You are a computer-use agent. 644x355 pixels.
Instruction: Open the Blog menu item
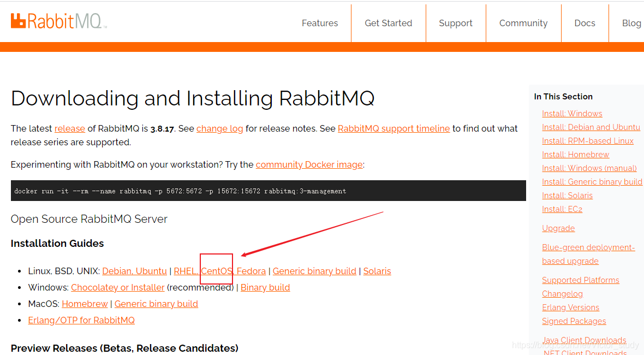631,23
